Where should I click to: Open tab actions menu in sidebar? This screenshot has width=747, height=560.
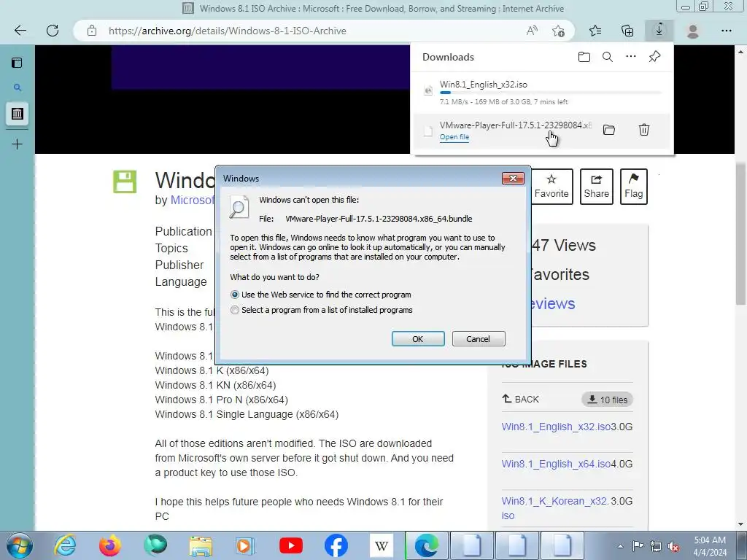[x=18, y=63]
